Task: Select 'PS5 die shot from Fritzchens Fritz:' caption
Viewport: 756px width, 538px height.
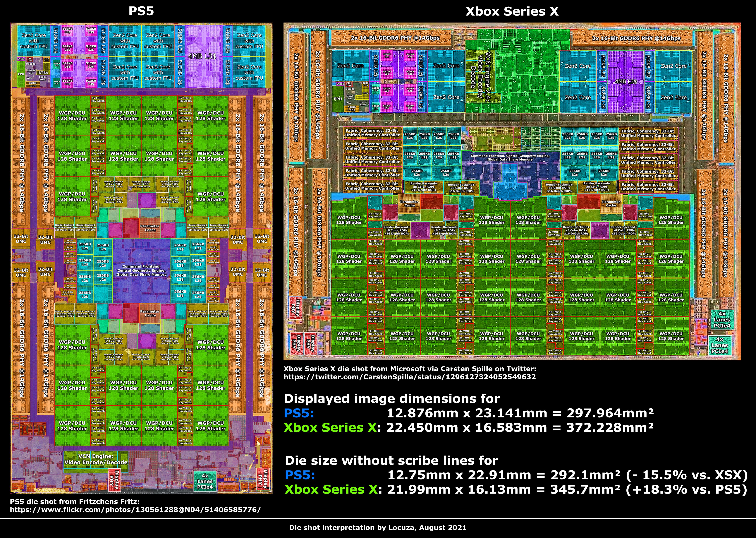Action: tap(75, 502)
